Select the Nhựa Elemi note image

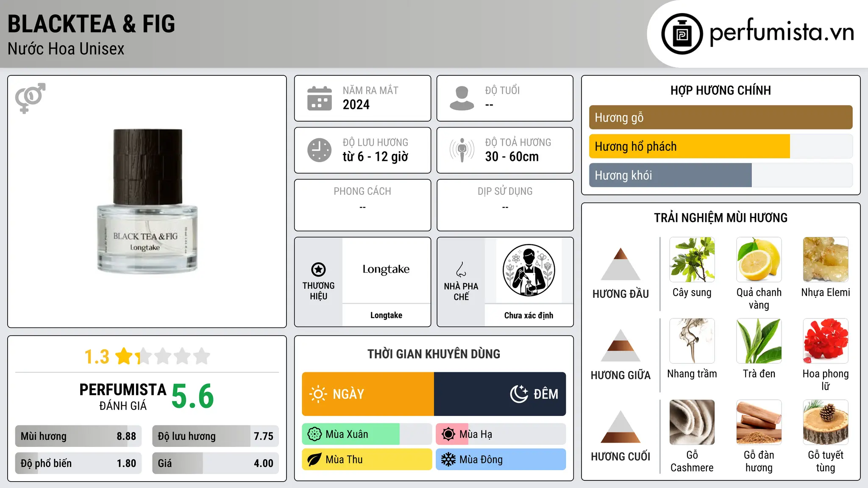point(826,260)
